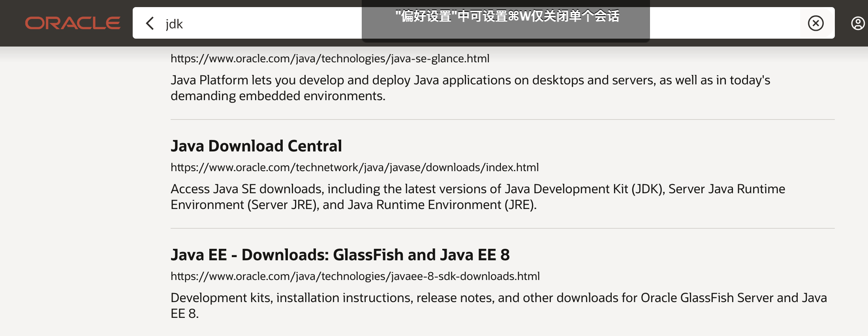Click the Java Platform description text
Viewport: 868px width, 336px height.
pos(470,88)
